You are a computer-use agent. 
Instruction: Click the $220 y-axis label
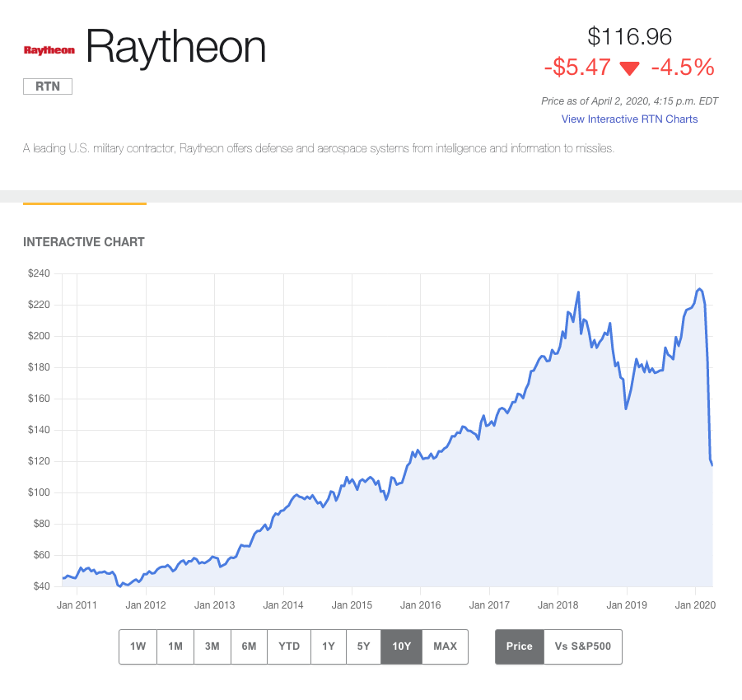(x=39, y=305)
